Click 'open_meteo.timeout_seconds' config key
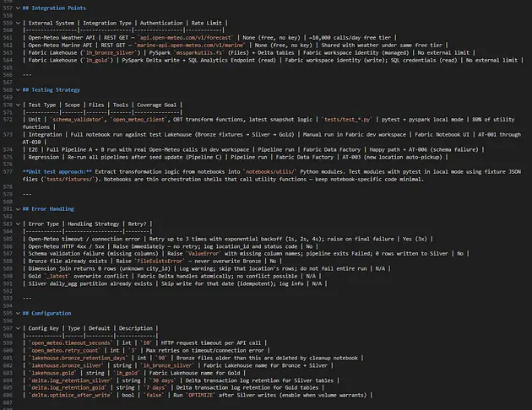This screenshot has height=410, width=532. pos(71,343)
